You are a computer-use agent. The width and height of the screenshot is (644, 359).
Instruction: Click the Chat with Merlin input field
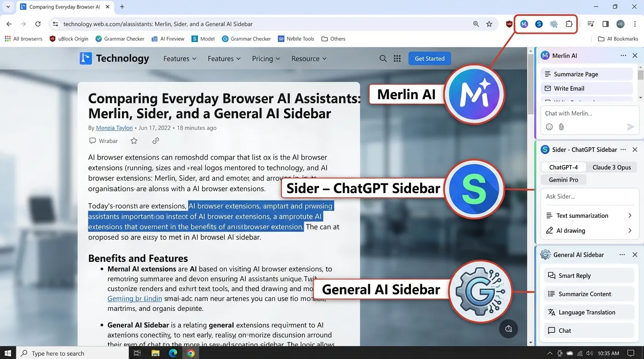[x=590, y=114]
